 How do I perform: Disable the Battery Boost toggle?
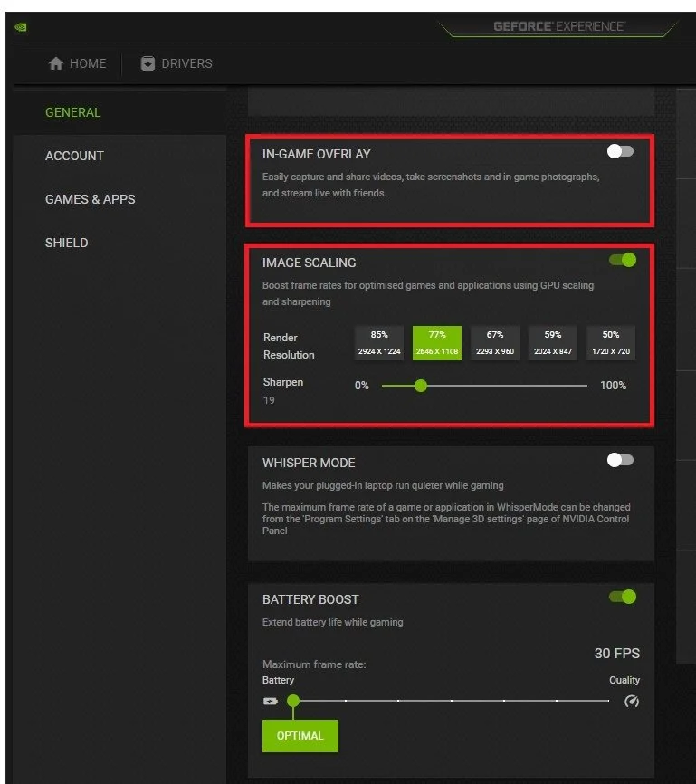click(x=623, y=597)
